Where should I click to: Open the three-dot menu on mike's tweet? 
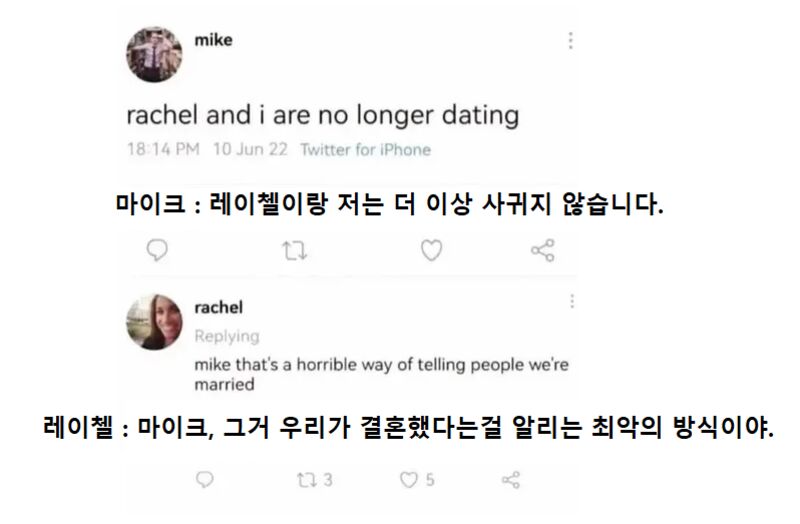571,41
